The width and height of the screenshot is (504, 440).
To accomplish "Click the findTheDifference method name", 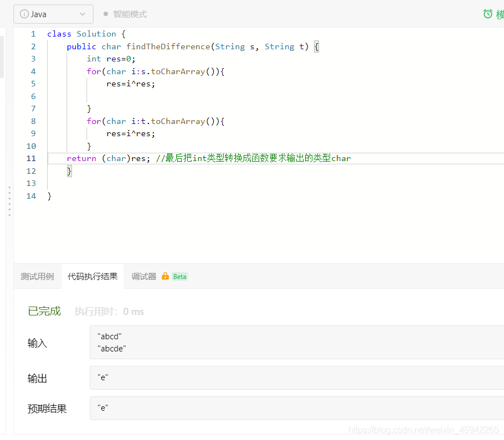I will point(168,46).
